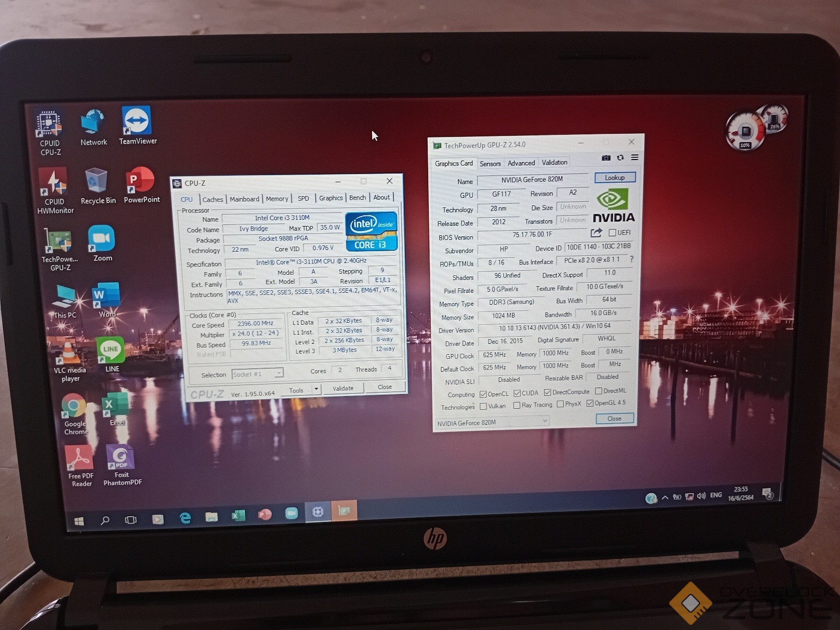Screen dimensions: 840x630
Task: Open Google Chrome desktop shortcut
Action: tap(75, 415)
